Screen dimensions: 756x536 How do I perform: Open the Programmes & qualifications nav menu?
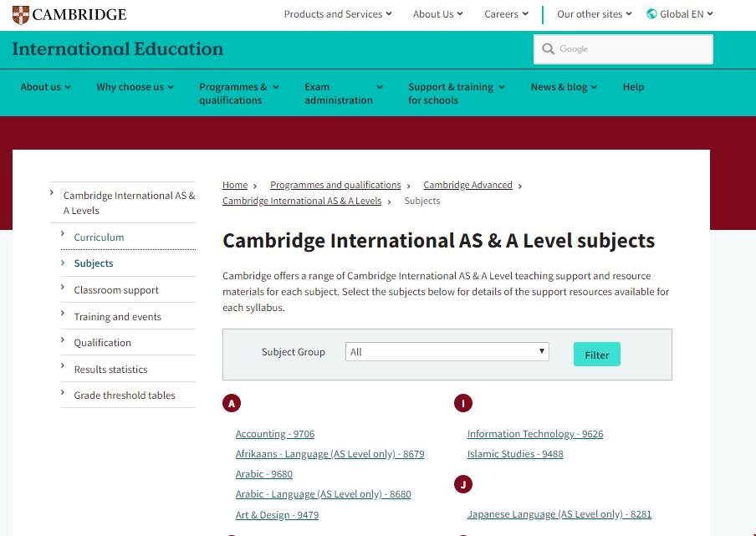(x=238, y=93)
